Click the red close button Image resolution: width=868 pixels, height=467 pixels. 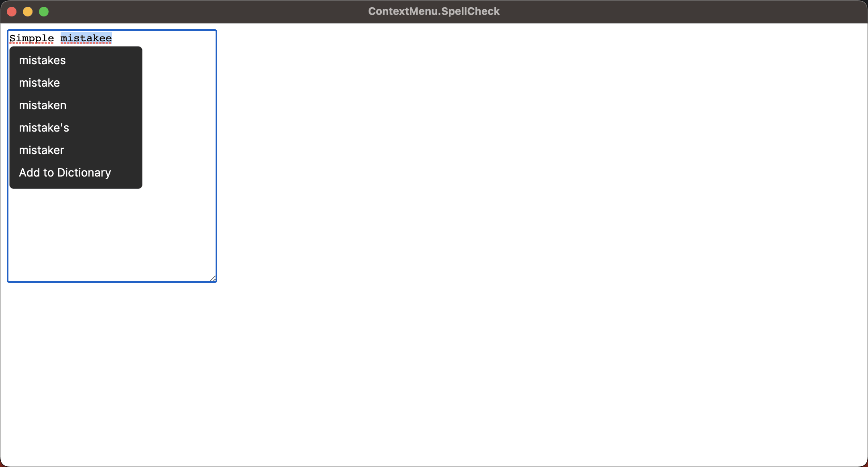coord(11,11)
